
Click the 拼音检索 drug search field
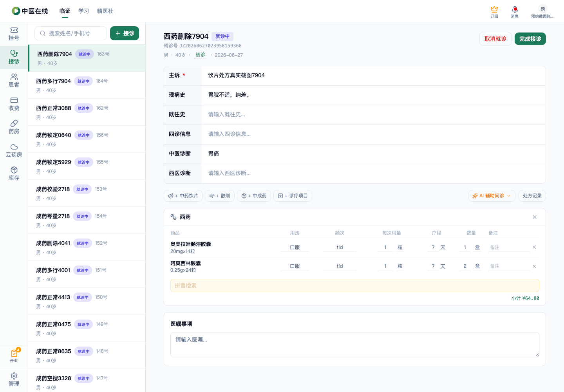[x=354, y=285]
